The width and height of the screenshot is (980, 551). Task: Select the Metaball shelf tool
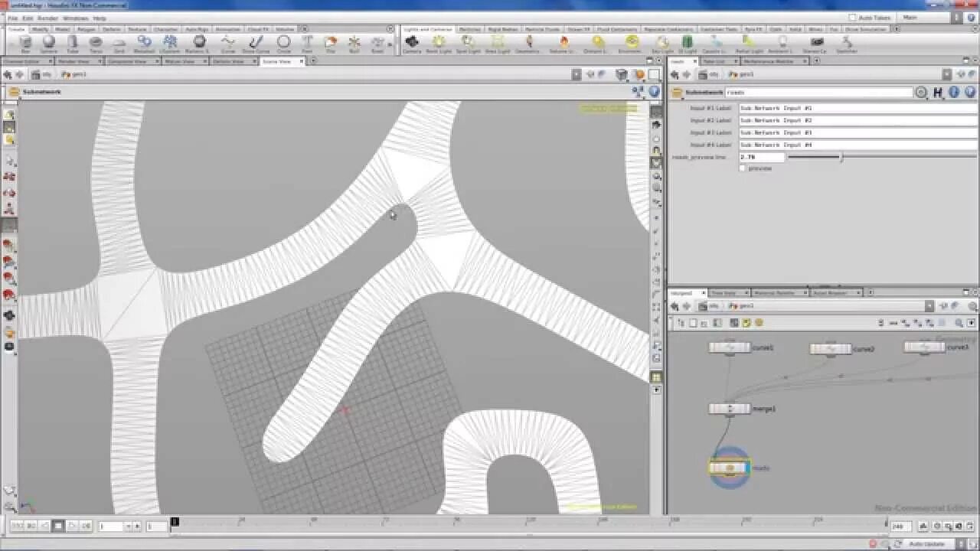click(144, 44)
